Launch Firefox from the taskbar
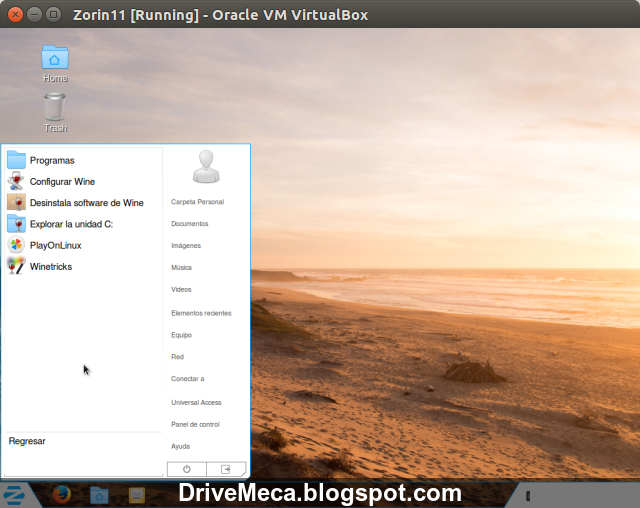This screenshot has height=508, width=640. pyautogui.click(x=62, y=495)
